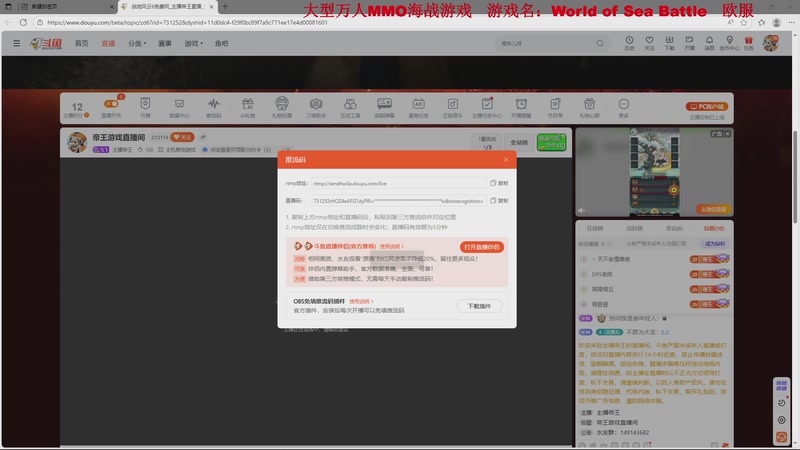The image size is (800, 450).
Task: Open the 月榜 monthly ranking icon
Action: click(x=145, y=108)
